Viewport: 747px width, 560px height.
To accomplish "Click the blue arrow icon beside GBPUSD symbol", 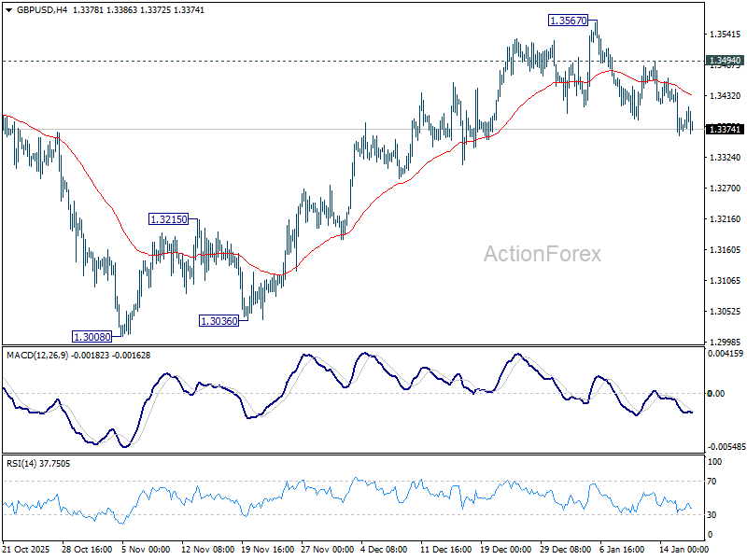I will point(10,10).
